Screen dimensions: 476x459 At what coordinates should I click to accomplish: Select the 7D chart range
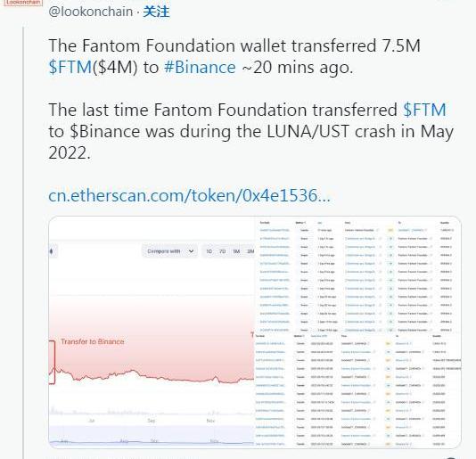coord(222,251)
